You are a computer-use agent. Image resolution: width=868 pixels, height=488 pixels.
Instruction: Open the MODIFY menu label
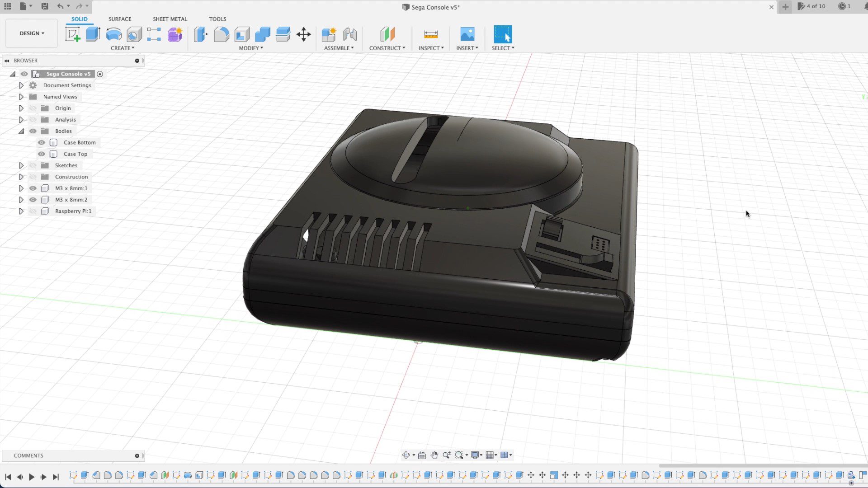[250, 48]
